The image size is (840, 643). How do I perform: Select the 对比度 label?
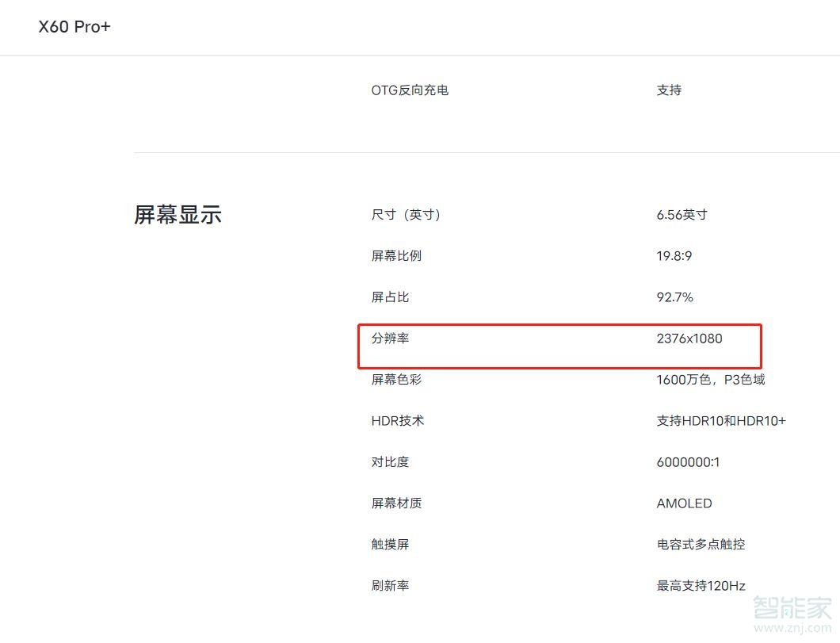pos(390,462)
